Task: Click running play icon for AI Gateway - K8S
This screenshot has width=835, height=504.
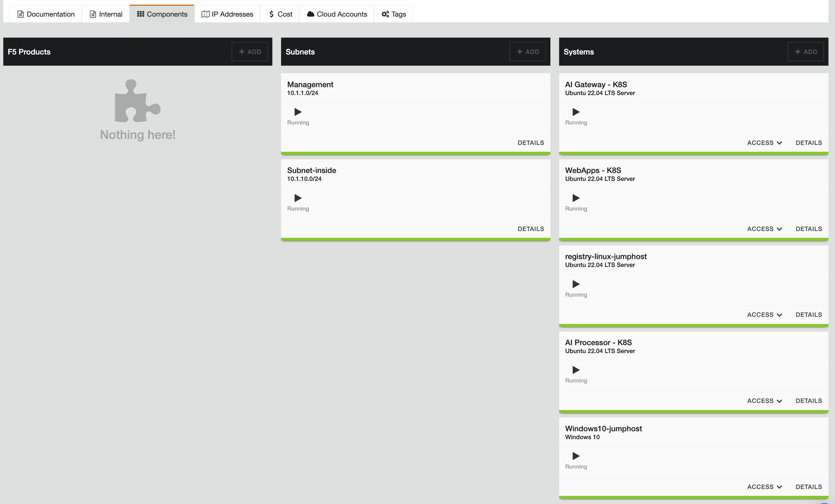Action: 576,112
